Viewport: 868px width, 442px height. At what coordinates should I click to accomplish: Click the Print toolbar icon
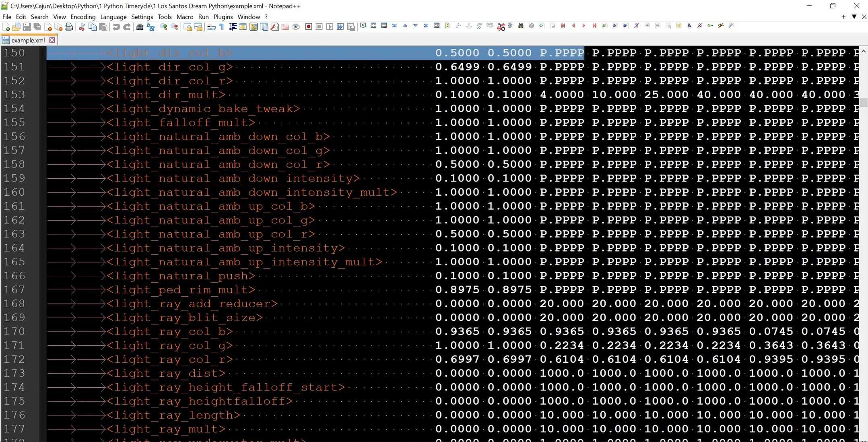click(x=69, y=27)
